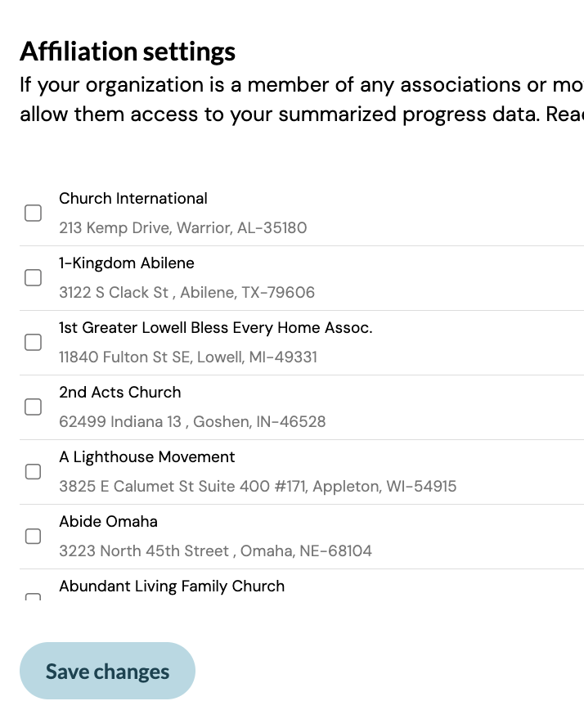
Task: Click the Abundant Living Family Church name
Action: (x=172, y=586)
